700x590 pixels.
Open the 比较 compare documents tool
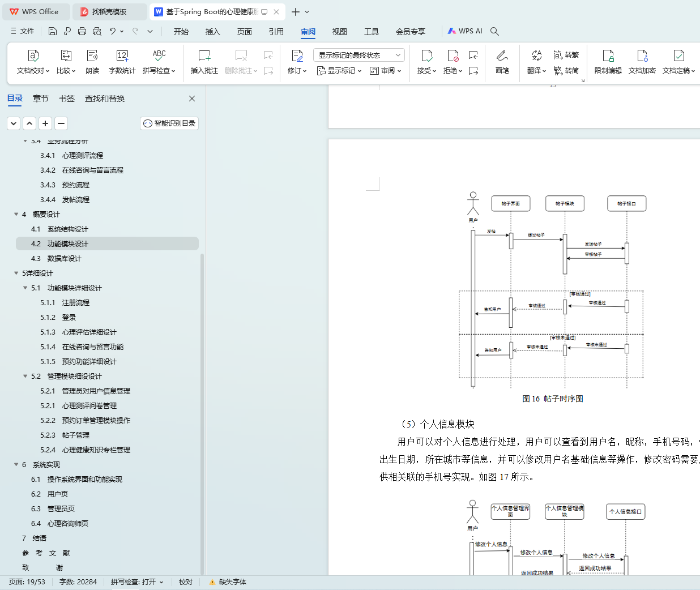pos(66,62)
